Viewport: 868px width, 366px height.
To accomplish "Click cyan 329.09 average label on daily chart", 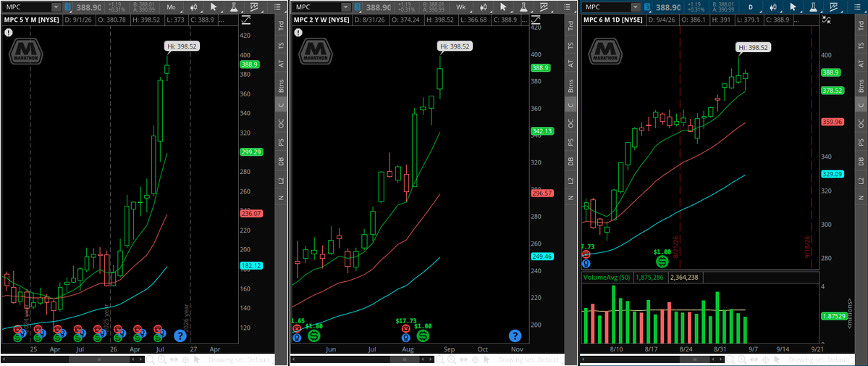I will tap(834, 173).
